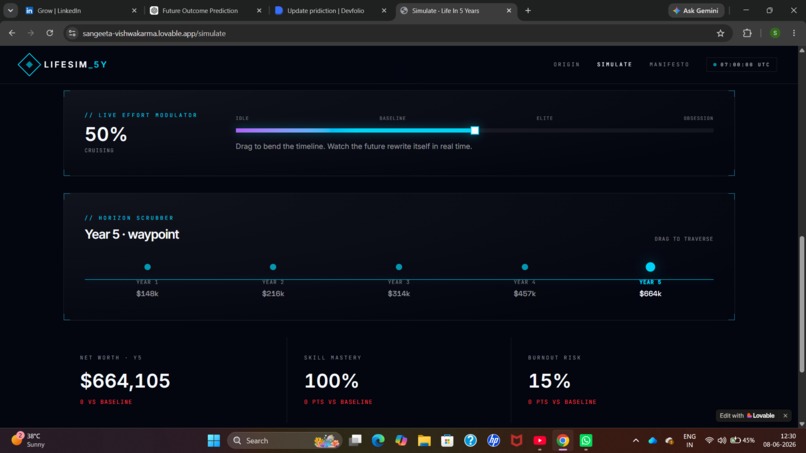
Task: Open the MANIFESTO nav item
Action: pos(669,64)
